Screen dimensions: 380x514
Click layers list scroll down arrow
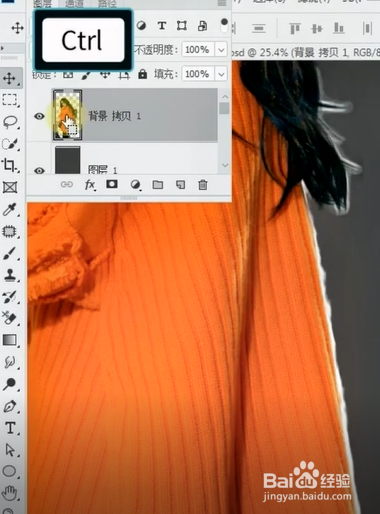[225, 165]
